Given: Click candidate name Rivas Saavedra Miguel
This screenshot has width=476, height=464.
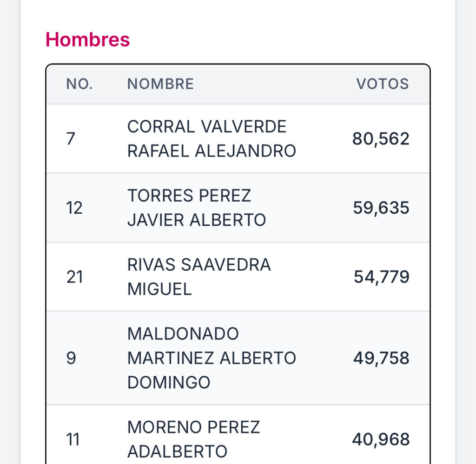Looking at the screenshot, I should coord(199,277).
